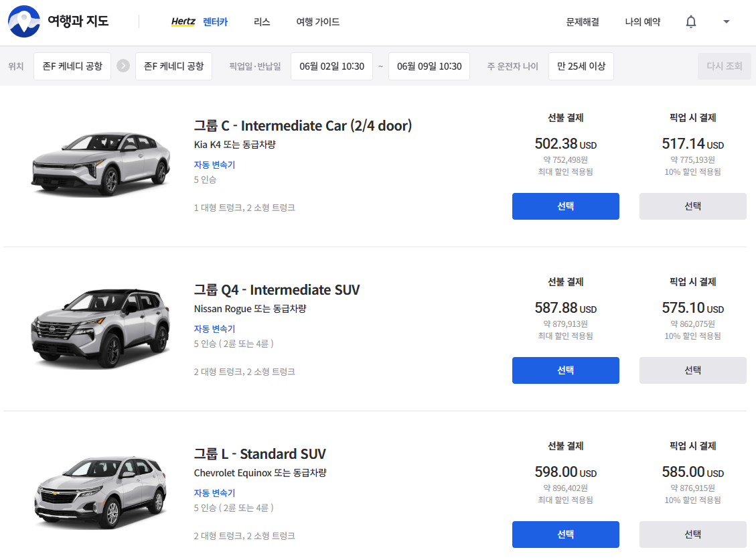756x560 pixels.
Task: Change the pickup location 존F 케네디 공항
Action: [72, 66]
